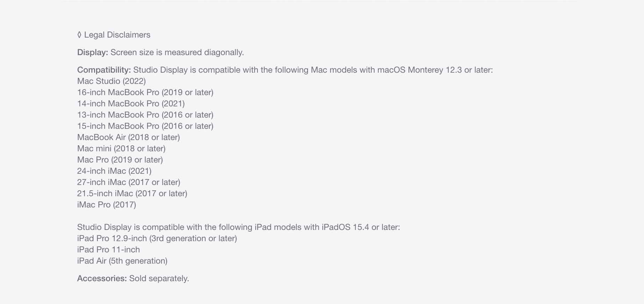Select iPad Pro 11-inch entry
Viewport: 644px width, 304px height.
[x=108, y=250]
